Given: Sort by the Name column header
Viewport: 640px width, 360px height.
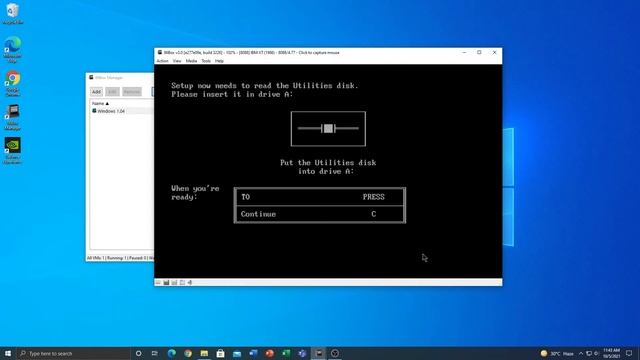Looking at the screenshot, I should [100, 104].
